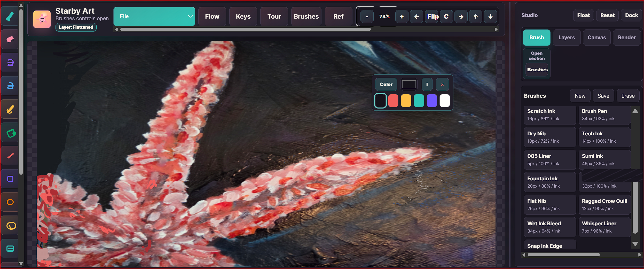
Task: Open the Flow menu
Action: [x=212, y=16]
